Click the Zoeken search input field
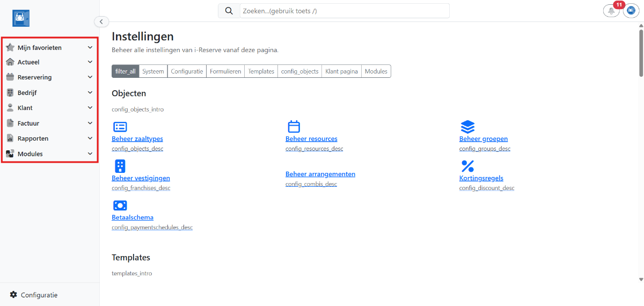 344,11
